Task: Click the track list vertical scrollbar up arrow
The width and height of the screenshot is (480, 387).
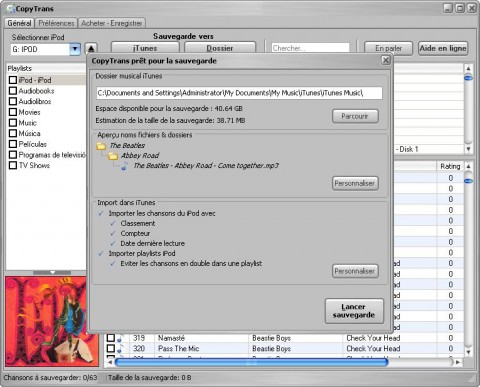Action: (468, 166)
